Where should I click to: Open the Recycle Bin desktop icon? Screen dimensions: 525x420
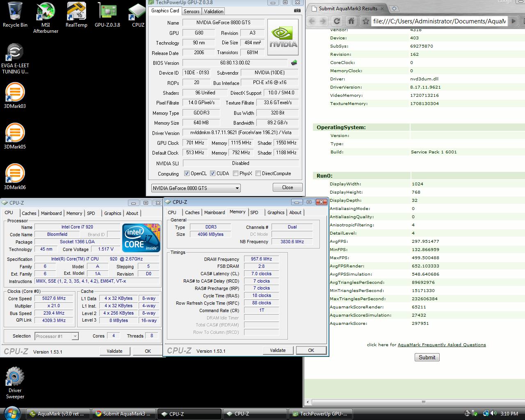click(15, 15)
